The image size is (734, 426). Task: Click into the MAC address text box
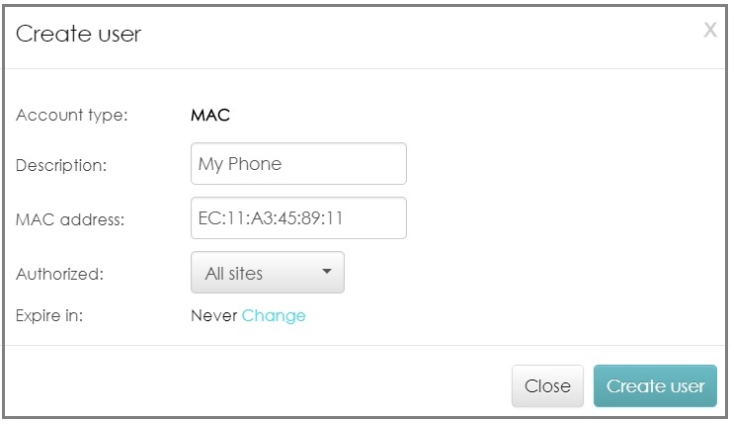click(298, 218)
